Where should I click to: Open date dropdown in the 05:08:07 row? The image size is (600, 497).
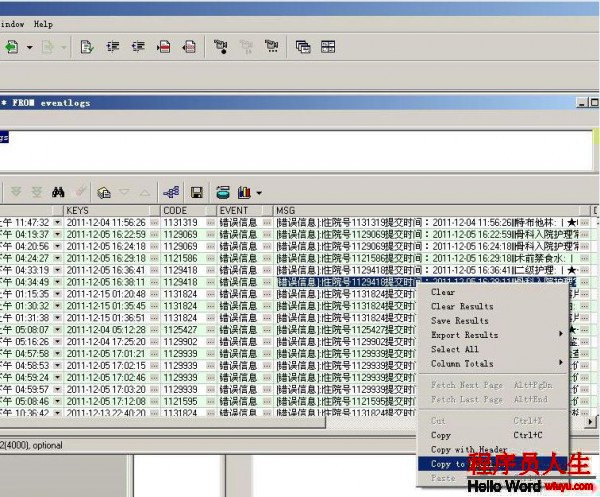point(57,330)
